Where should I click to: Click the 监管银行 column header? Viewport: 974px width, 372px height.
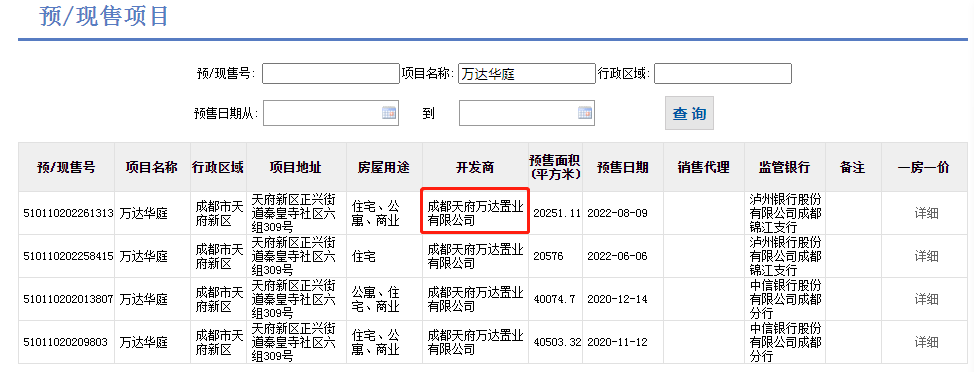point(785,167)
